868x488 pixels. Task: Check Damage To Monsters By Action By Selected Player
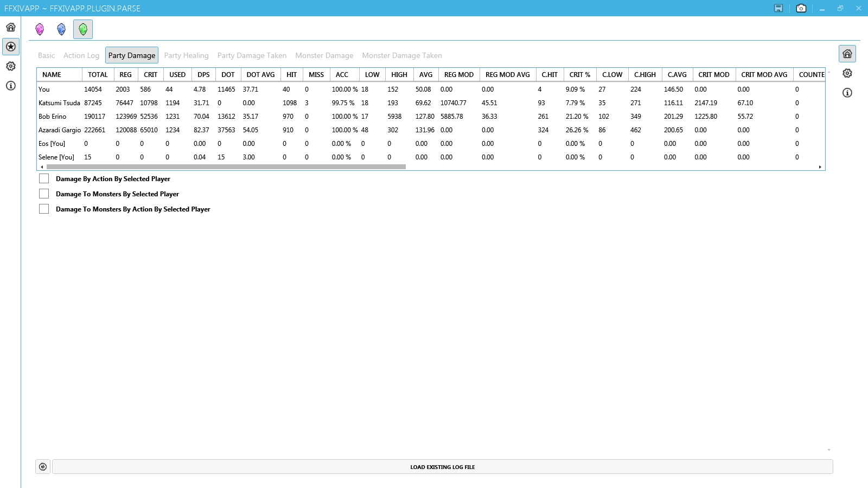click(44, 209)
